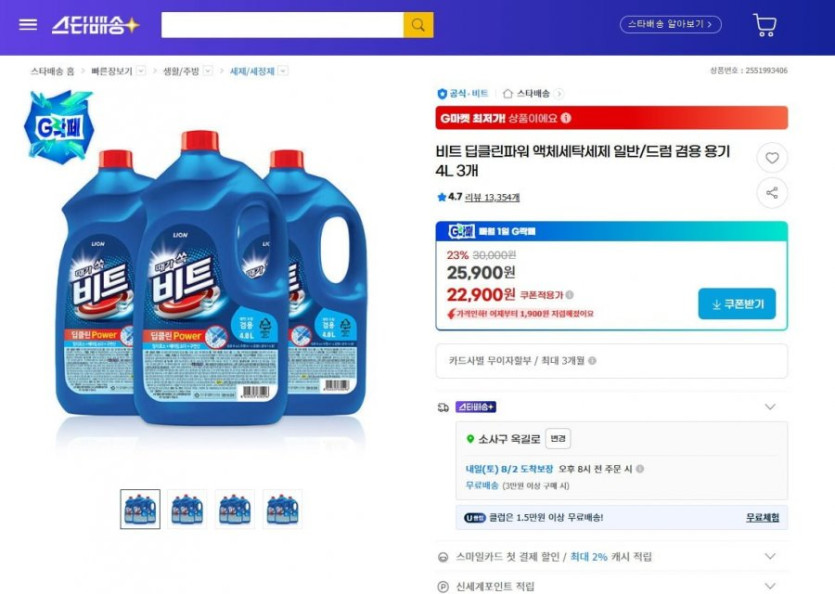Click the yellow search magnifier icon
This screenshot has height=594, width=835.
click(x=418, y=25)
